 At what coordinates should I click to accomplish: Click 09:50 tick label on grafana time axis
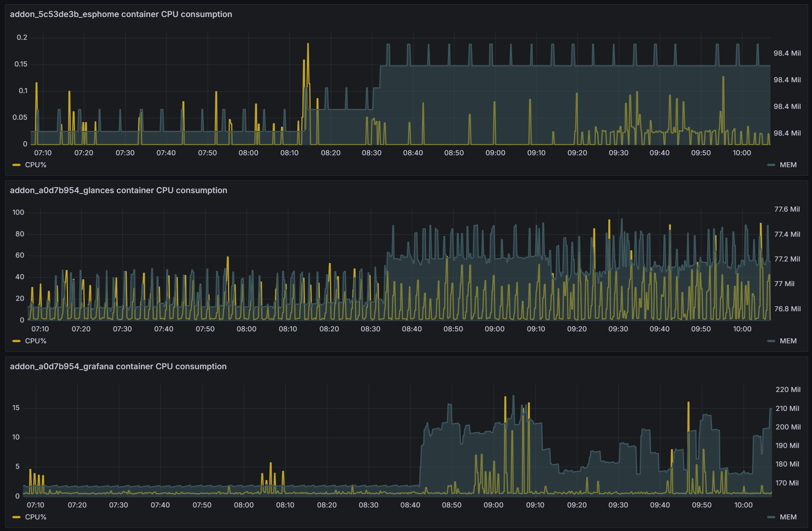click(701, 505)
